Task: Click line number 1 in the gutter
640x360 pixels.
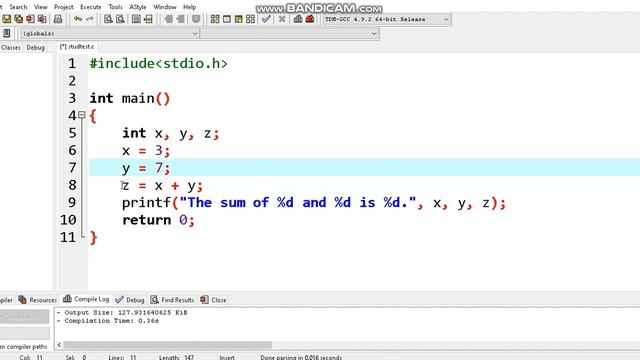Action: click(x=72, y=63)
